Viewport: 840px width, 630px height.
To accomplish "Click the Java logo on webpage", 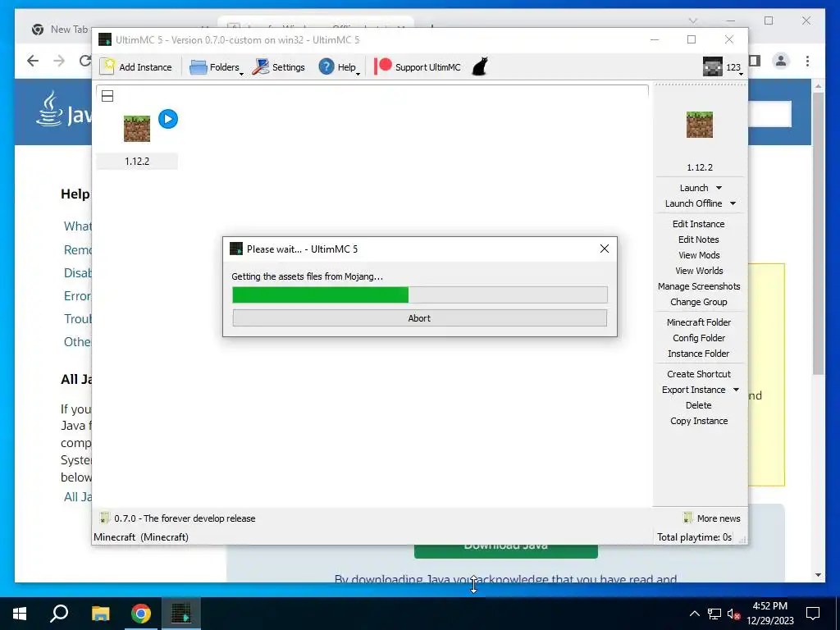I will [63, 111].
